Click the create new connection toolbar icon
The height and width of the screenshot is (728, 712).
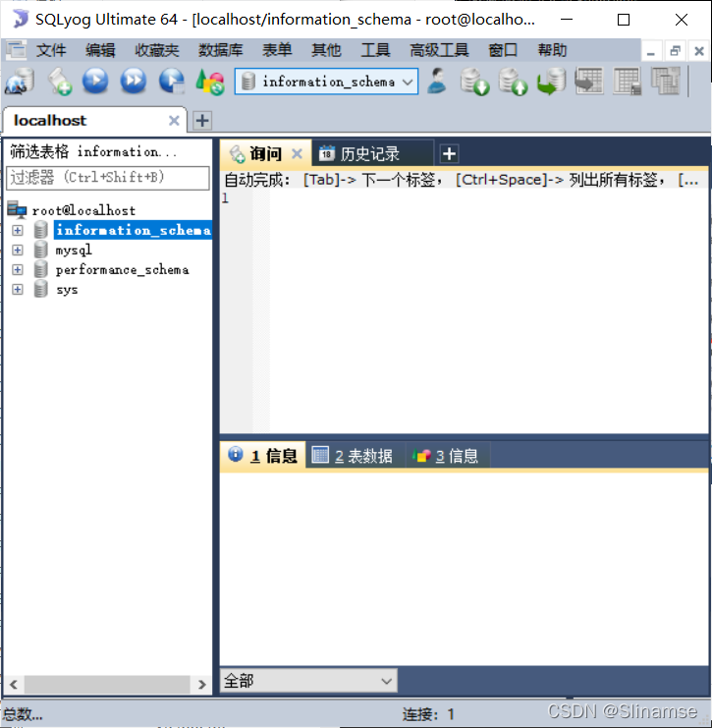point(20,82)
